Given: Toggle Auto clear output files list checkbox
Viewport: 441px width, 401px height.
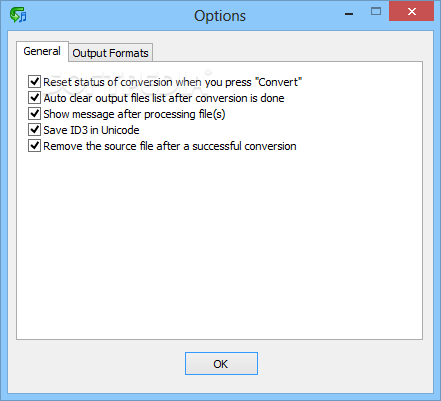Looking at the screenshot, I should tap(35, 98).
